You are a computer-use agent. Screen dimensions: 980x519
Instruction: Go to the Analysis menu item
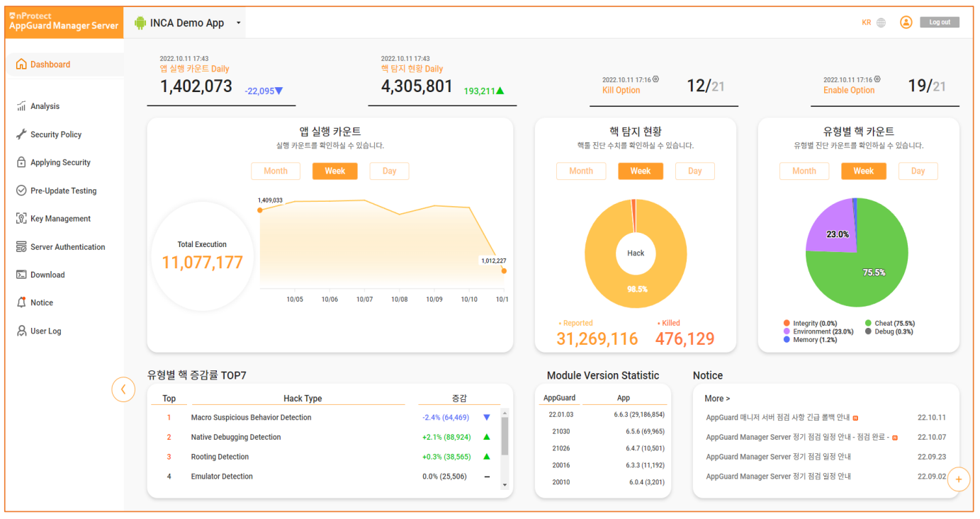tap(45, 106)
